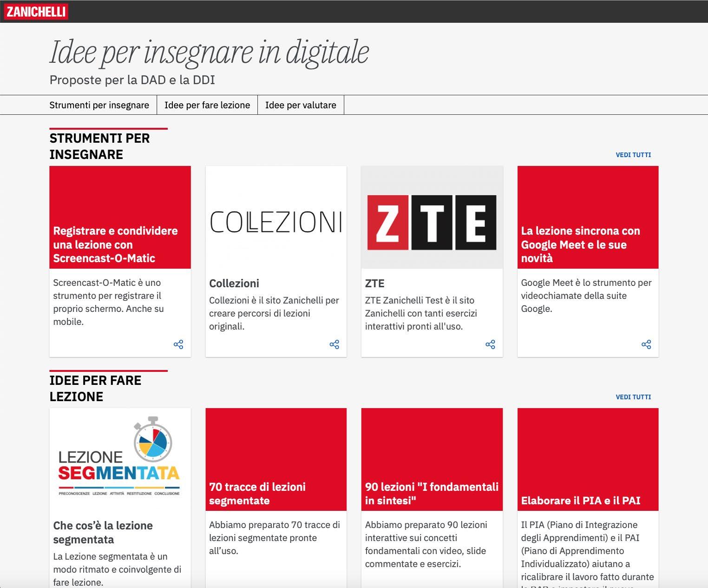Share the Screencast-O-Matic card
Image resolution: width=708 pixels, height=588 pixels.
tap(178, 344)
